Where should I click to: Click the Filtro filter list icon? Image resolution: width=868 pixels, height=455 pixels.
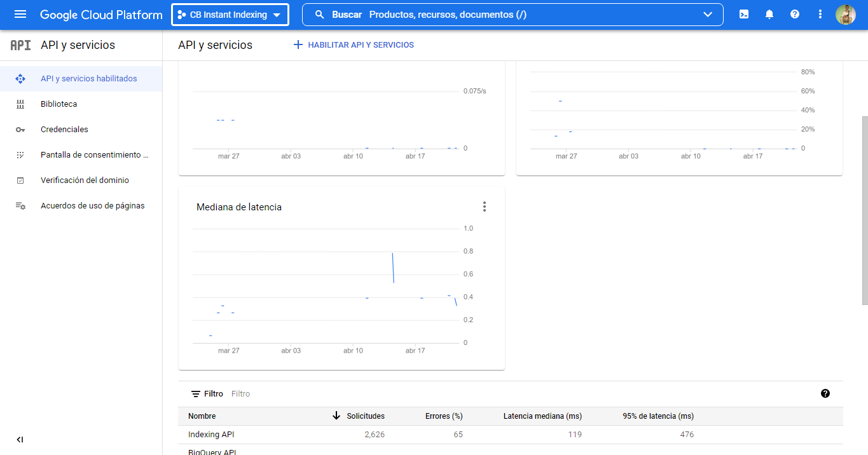coord(196,394)
